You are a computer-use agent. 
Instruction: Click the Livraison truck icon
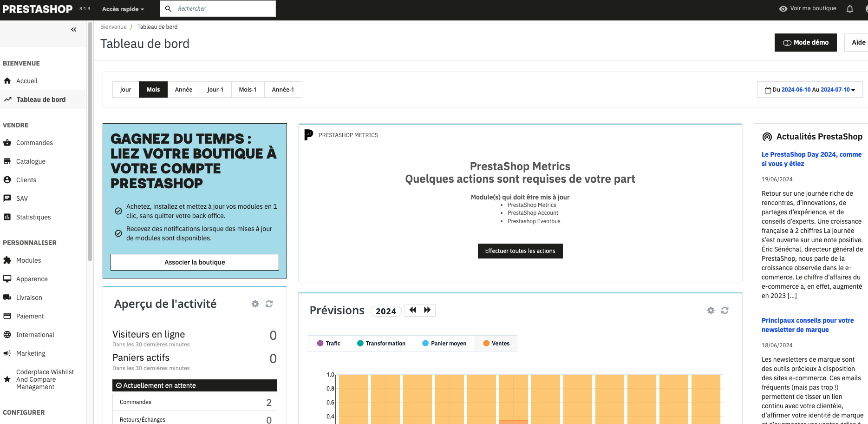(x=7, y=298)
